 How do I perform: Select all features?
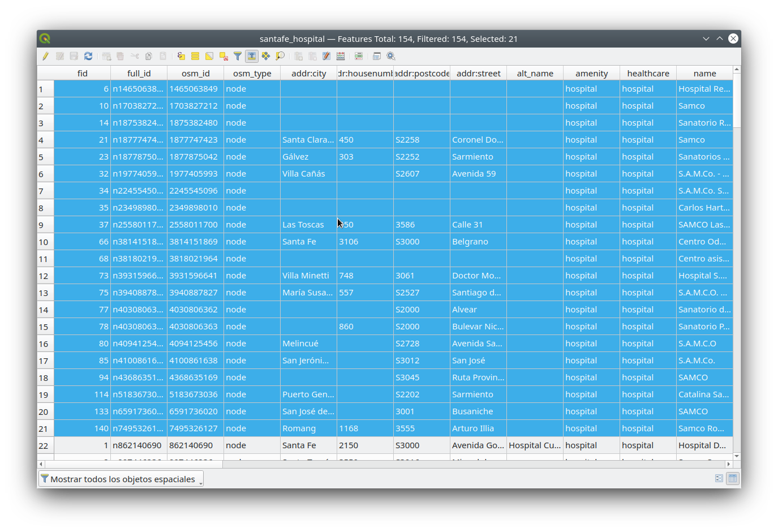[195, 56]
